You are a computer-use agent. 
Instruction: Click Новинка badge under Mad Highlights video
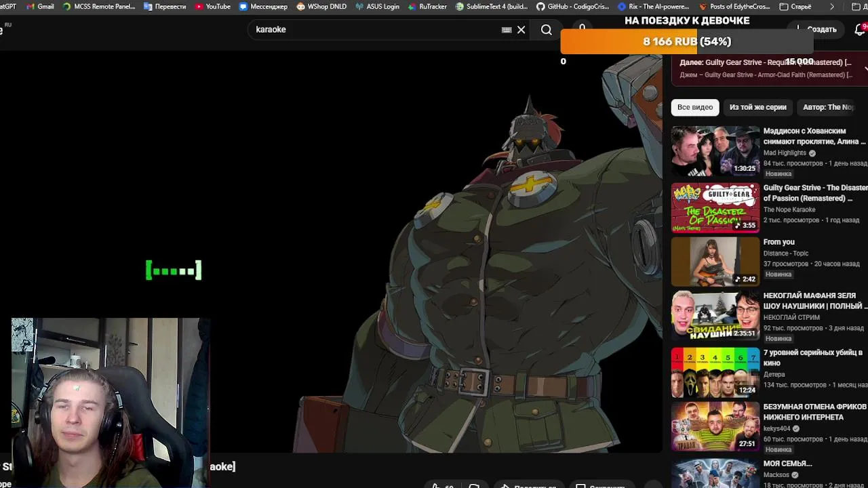(778, 174)
